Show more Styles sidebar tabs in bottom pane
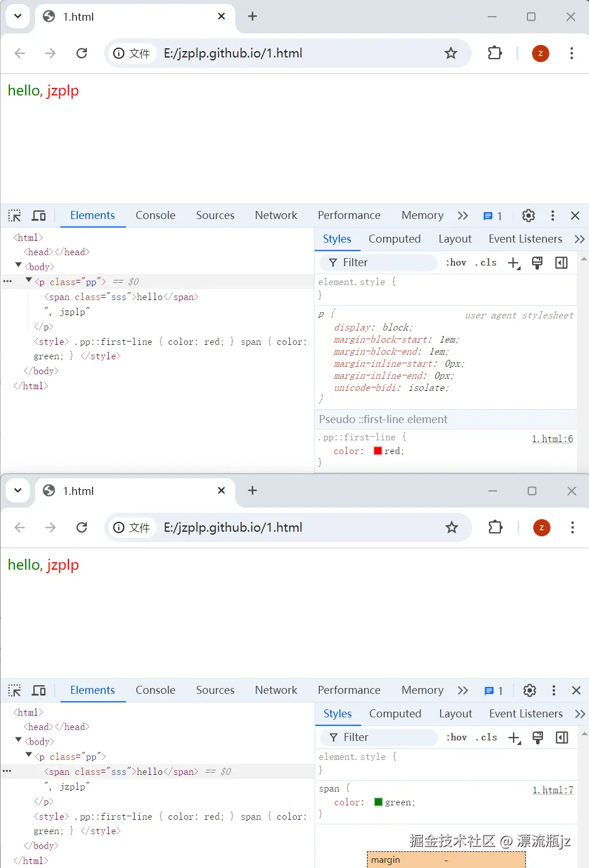Screen dimensions: 589x868 (x=580, y=714)
